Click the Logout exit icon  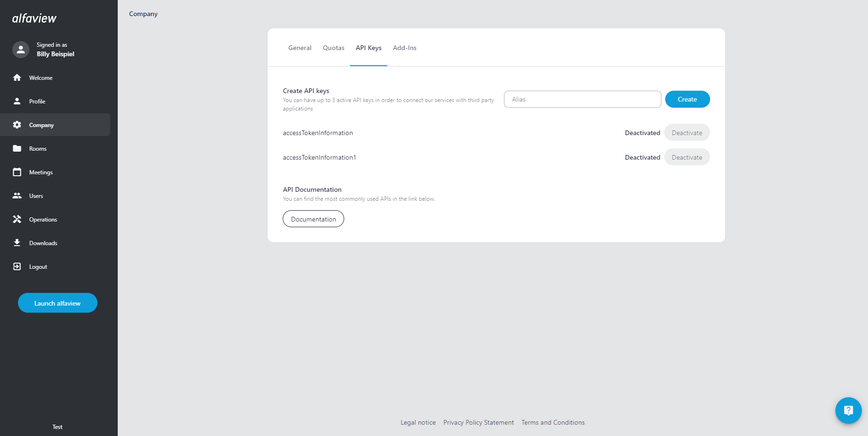click(x=17, y=266)
